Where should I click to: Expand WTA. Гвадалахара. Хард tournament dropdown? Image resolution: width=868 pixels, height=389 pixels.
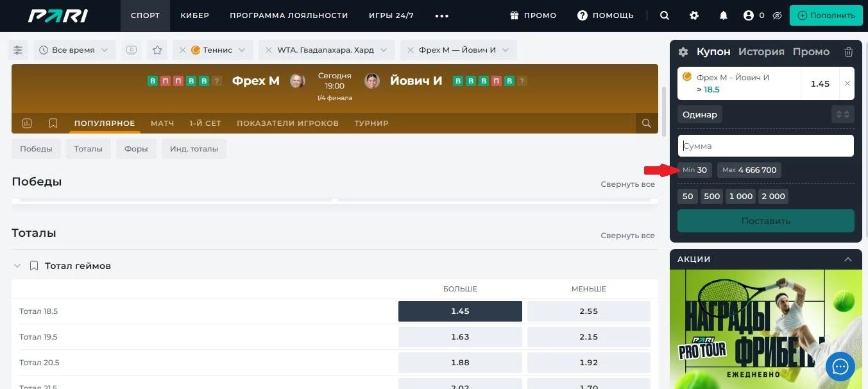click(384, 50)
